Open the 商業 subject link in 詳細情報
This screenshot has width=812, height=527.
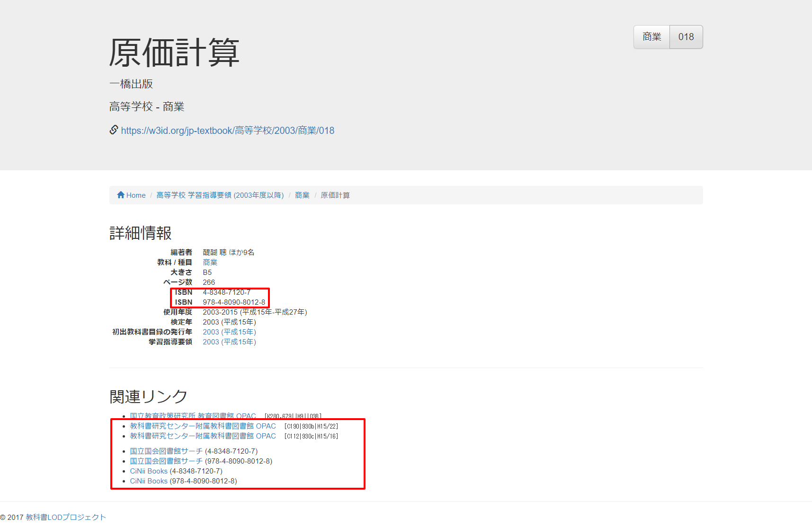coord(210,262)
